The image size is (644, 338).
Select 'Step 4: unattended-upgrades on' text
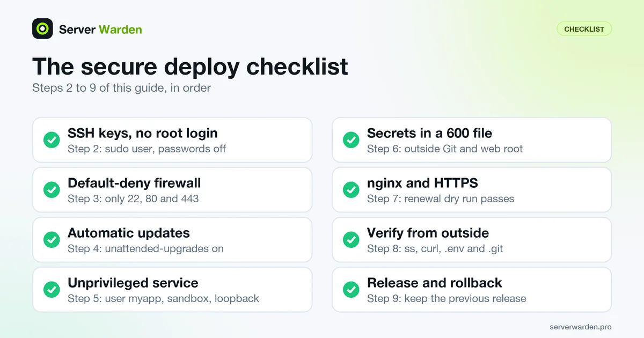[x=145, y=248]
